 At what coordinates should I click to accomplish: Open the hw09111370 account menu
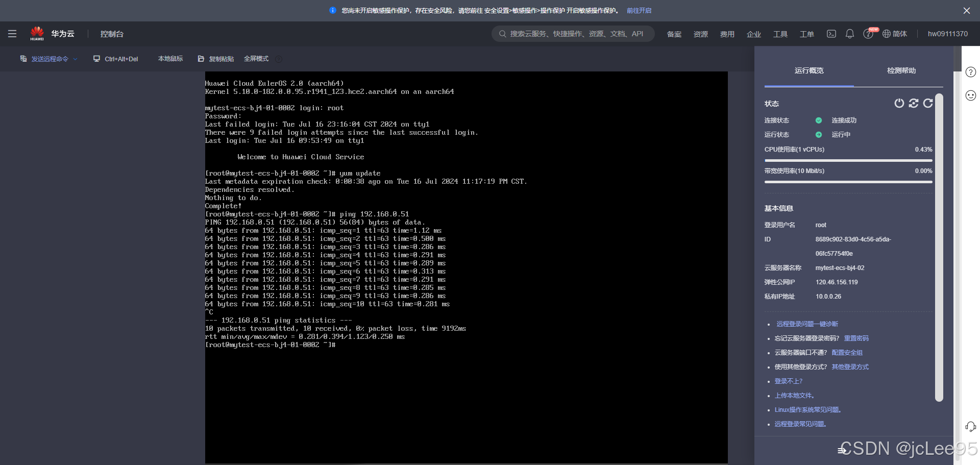(x=948, y=34)
